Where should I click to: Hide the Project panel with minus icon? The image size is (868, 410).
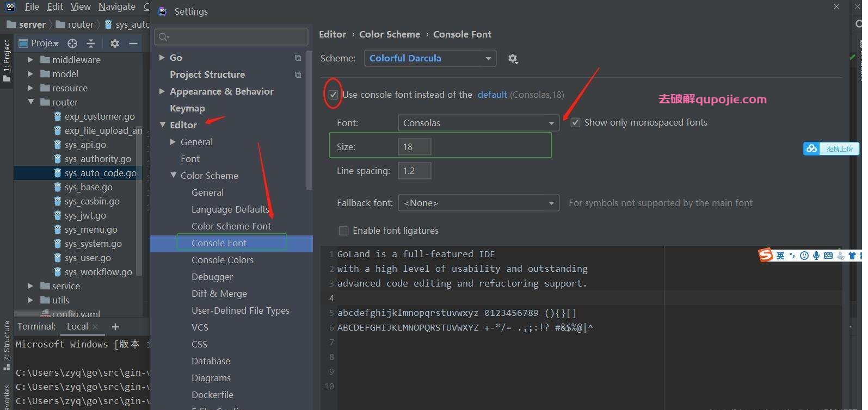point(133,44)
